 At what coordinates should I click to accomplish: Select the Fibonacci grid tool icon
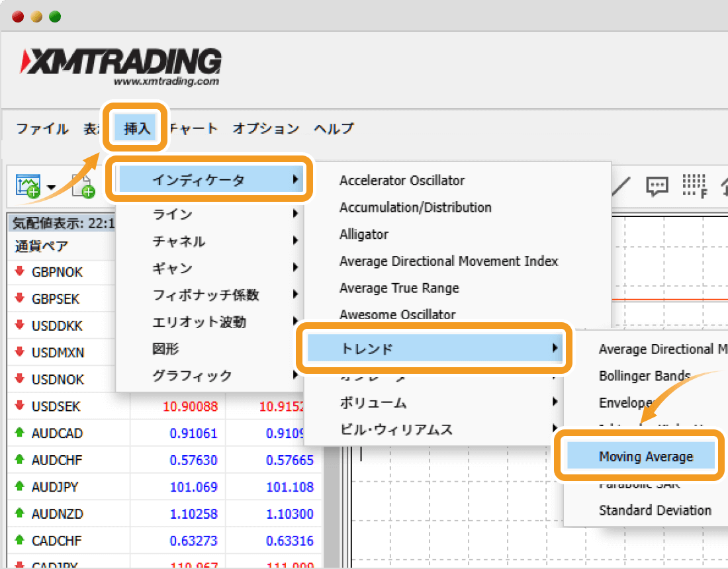click(694, 186)
